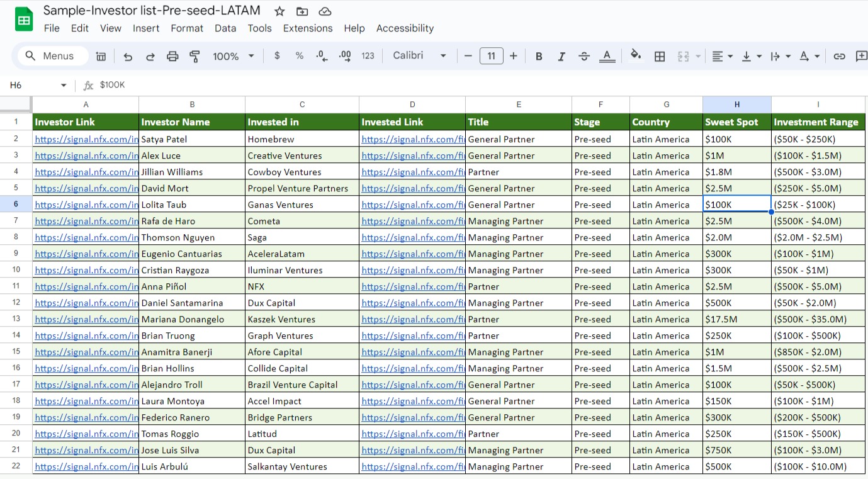Open the fill color picker
This screenshot has width=868, height=479.
(636, 56)
